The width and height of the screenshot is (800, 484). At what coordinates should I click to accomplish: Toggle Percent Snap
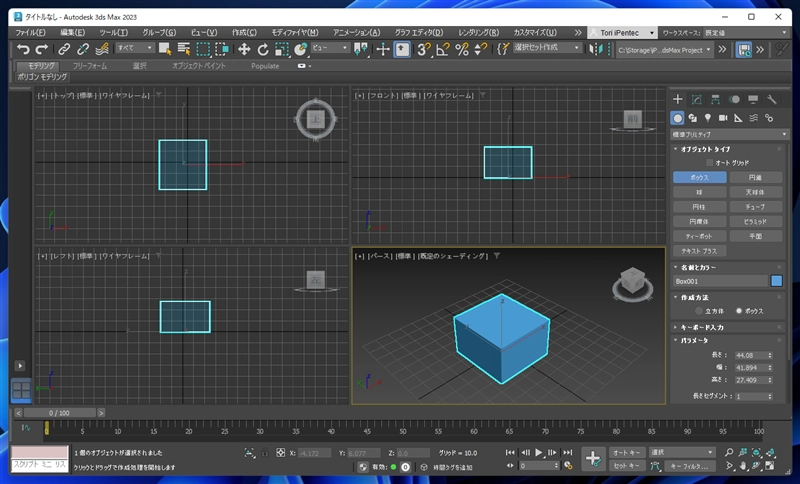pos(462,49)
